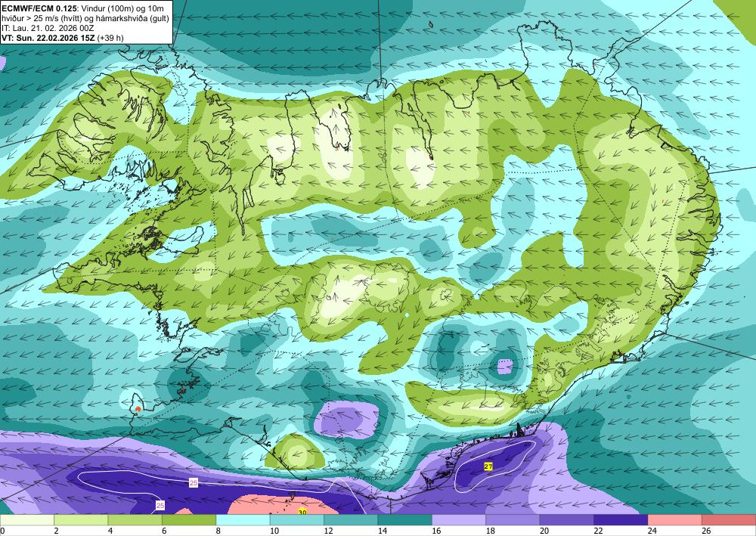The image size is (756, 536).
Task: Click the 20–22 m/s violet legend swatch
Action: click(x=567, y=520)
